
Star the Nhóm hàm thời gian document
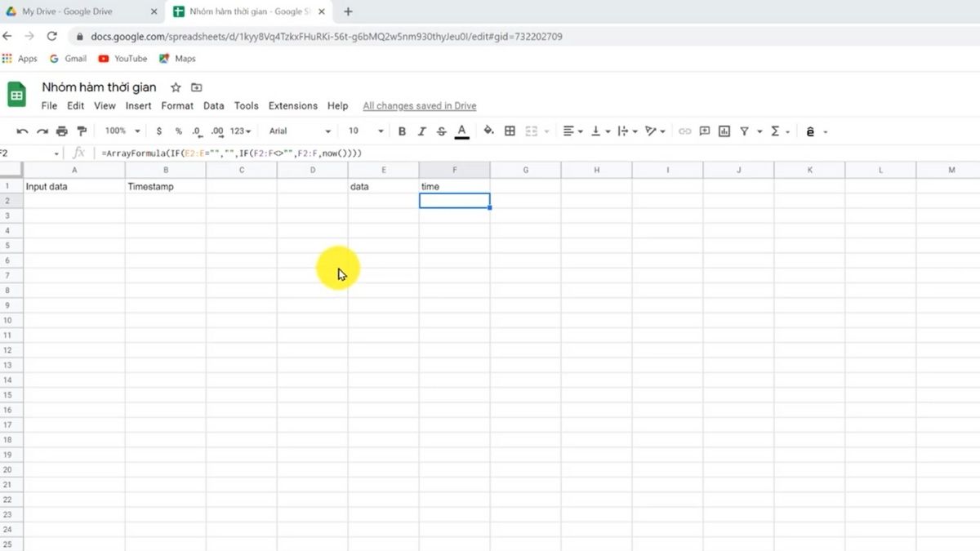(176, 87)
